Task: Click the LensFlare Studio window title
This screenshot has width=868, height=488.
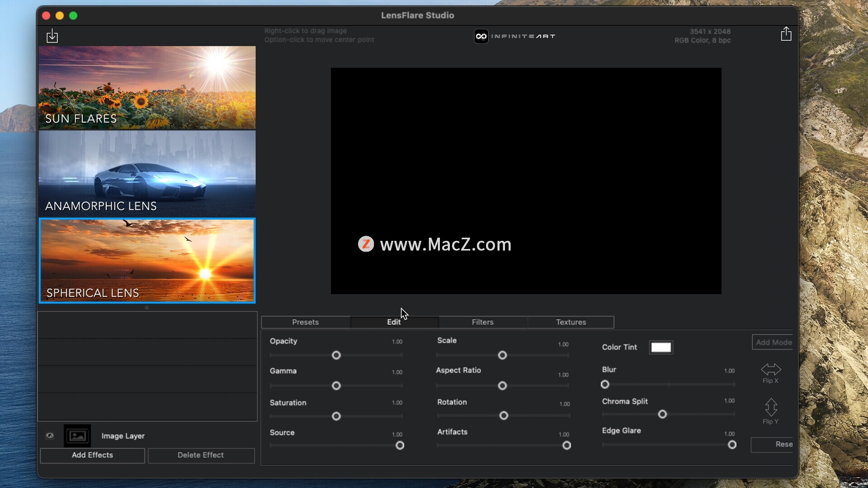Action: (x=417, y=15)
